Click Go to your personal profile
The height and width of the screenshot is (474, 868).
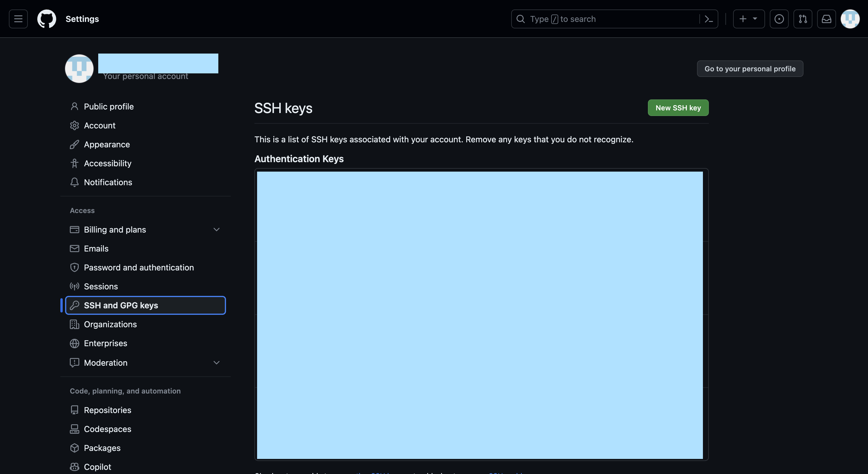(x=750, y=69)
